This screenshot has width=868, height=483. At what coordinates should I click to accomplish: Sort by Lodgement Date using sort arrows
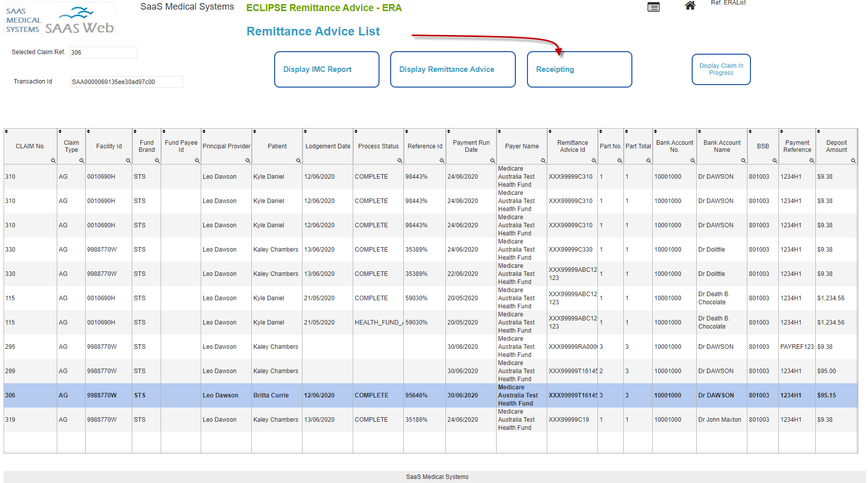point(305,132)
